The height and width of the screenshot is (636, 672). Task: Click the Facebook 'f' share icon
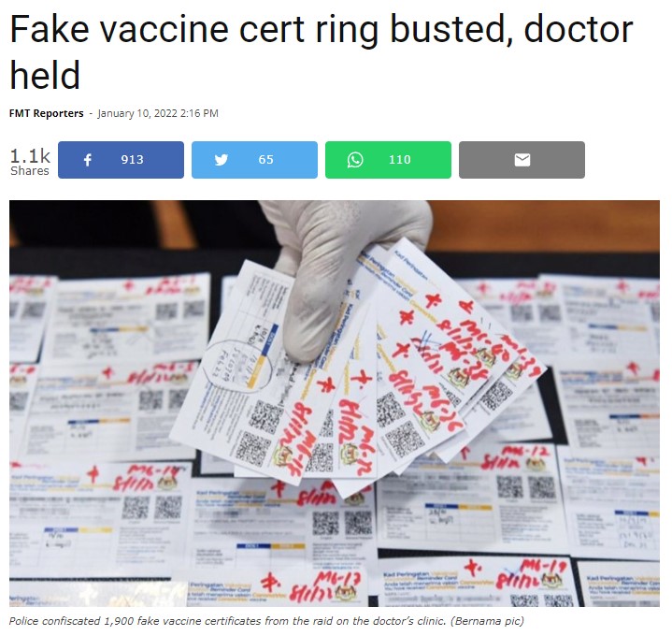click(88, 160)
